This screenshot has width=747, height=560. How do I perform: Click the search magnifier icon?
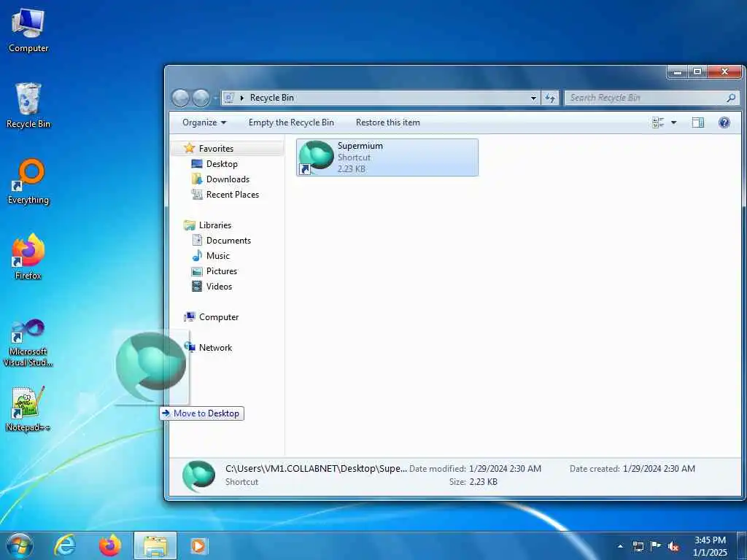[731, 98]
